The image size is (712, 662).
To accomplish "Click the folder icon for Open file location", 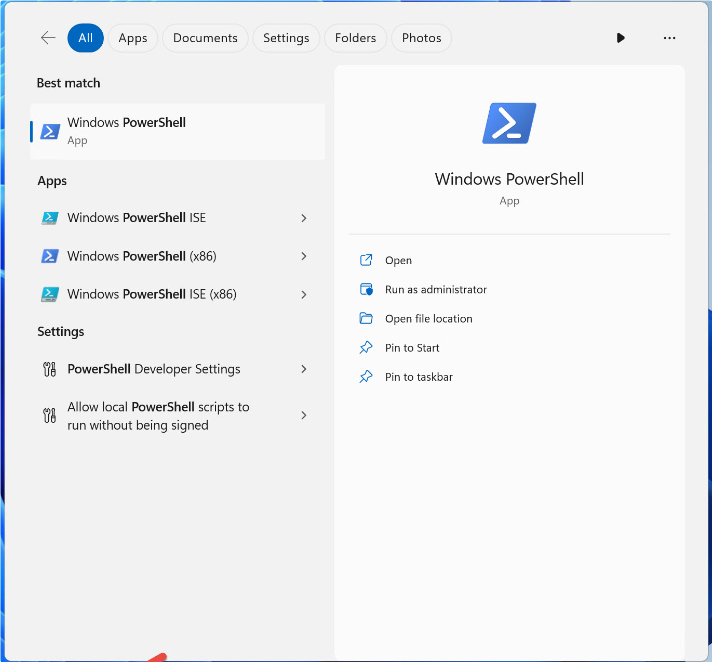I will click(x=366, y=318).
